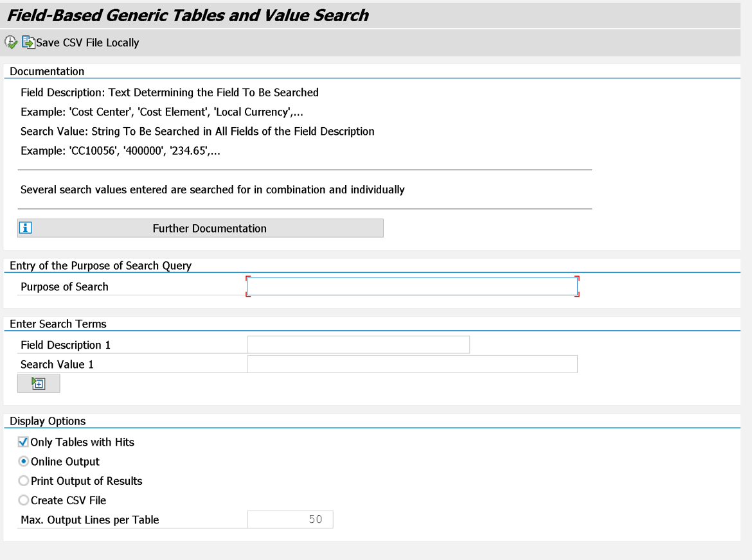Toggle Only Tables with Hits checkbox

23,442
